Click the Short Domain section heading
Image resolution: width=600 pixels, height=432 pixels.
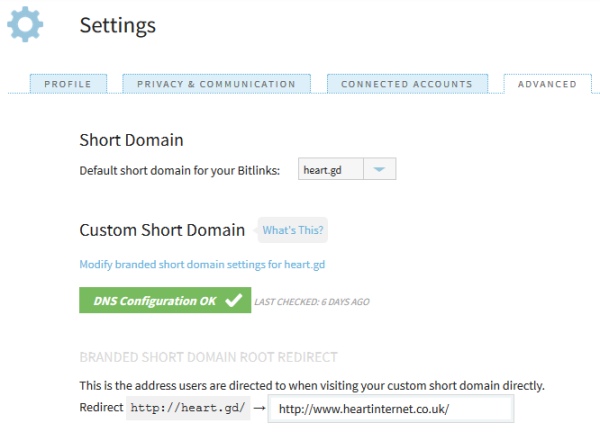tap(131, 140)
